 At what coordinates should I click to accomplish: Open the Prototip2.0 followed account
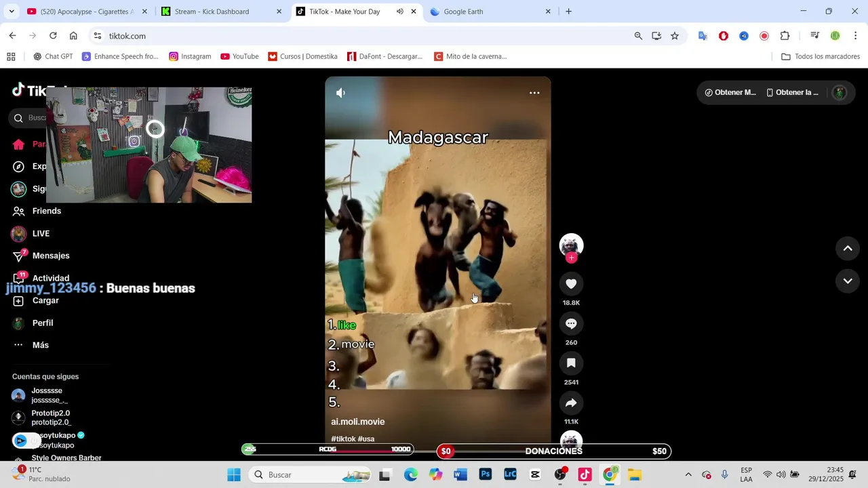[x=51, y=418]
